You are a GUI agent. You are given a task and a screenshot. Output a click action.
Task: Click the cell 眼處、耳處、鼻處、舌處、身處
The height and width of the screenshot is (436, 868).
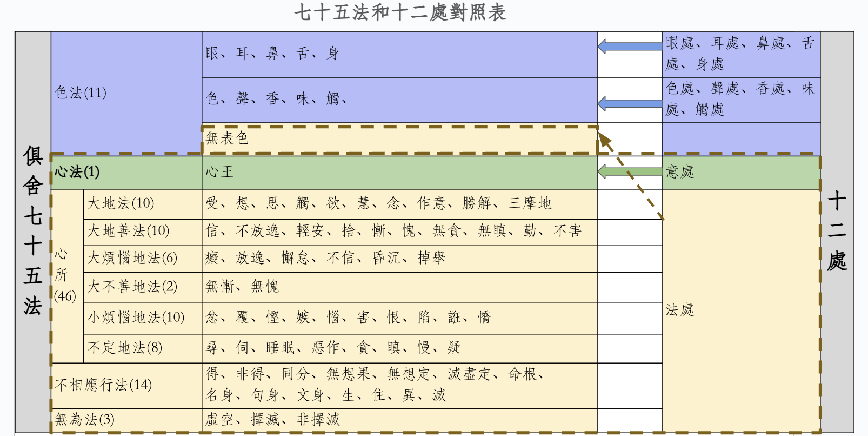[x=741, y=55]
